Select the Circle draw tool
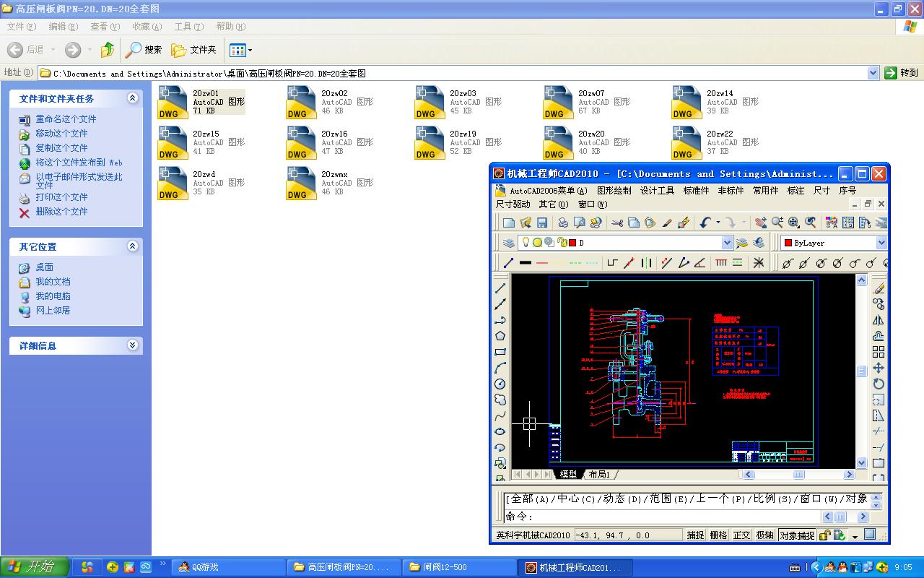Screen dimensions: 924x578 [x=500, y=384]
